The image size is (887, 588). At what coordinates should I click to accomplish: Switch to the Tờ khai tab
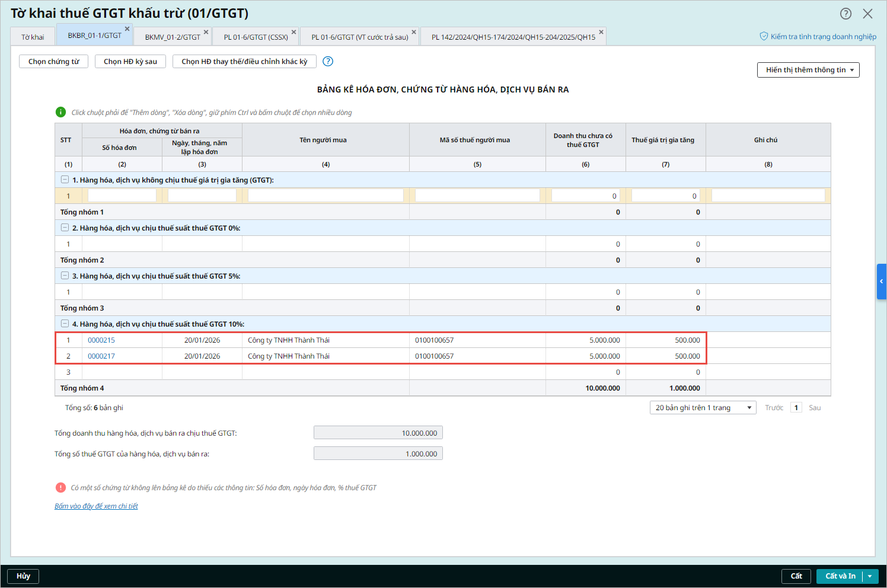click(33, 37)
